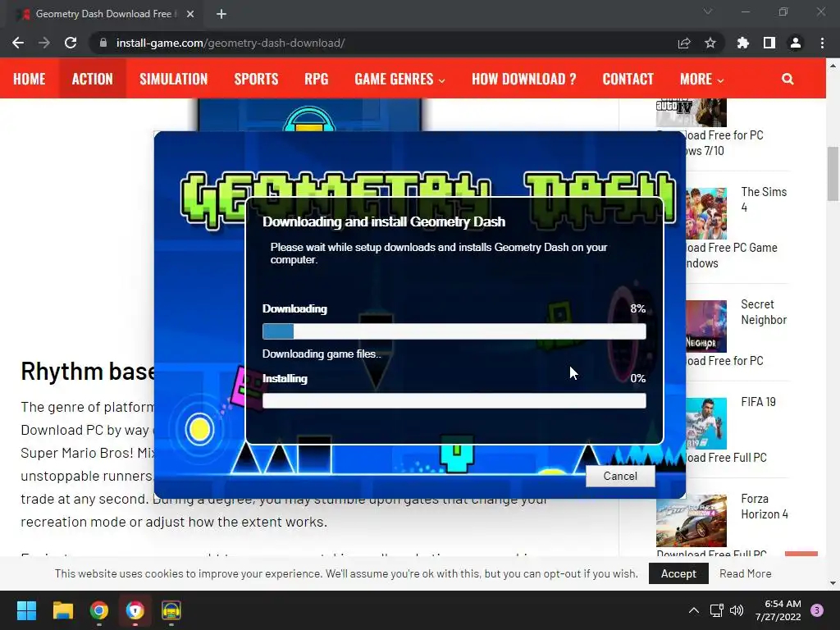Click The Sims 4 thumbnail image
840x630 pixels.
coord(706,213)
